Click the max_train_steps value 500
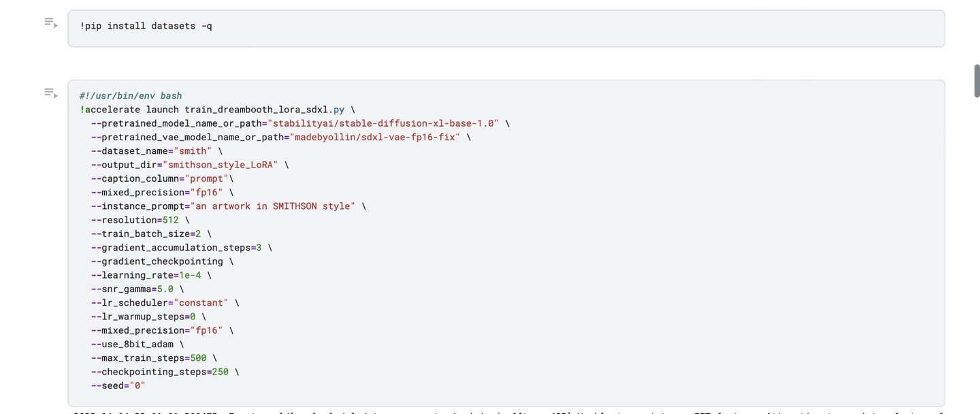980x414 pixels. pos(198,358)
